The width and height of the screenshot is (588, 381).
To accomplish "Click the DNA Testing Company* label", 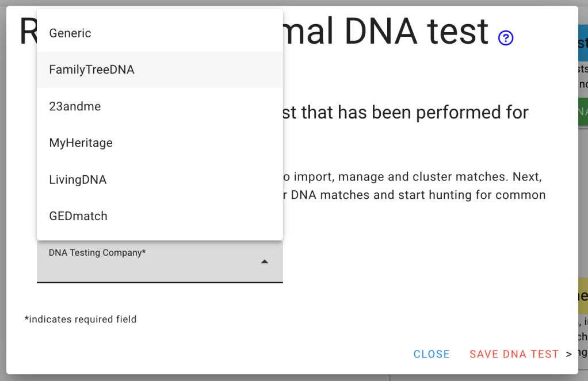I will pos(97,253).
